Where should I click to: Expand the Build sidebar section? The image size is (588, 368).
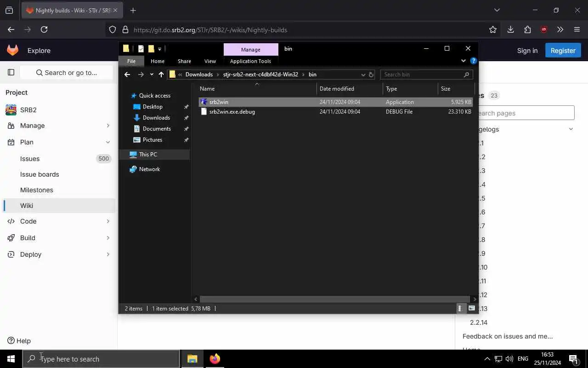pos(108,238)
